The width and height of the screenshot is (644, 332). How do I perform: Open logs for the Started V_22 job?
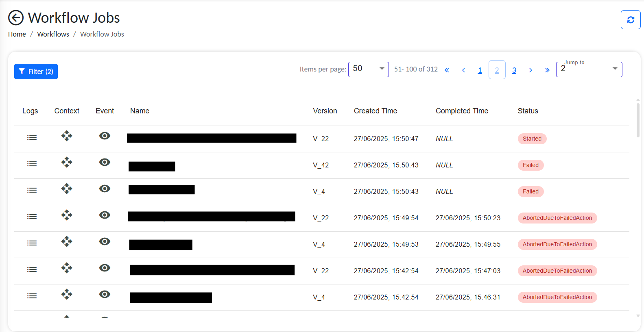pos(32,138)
